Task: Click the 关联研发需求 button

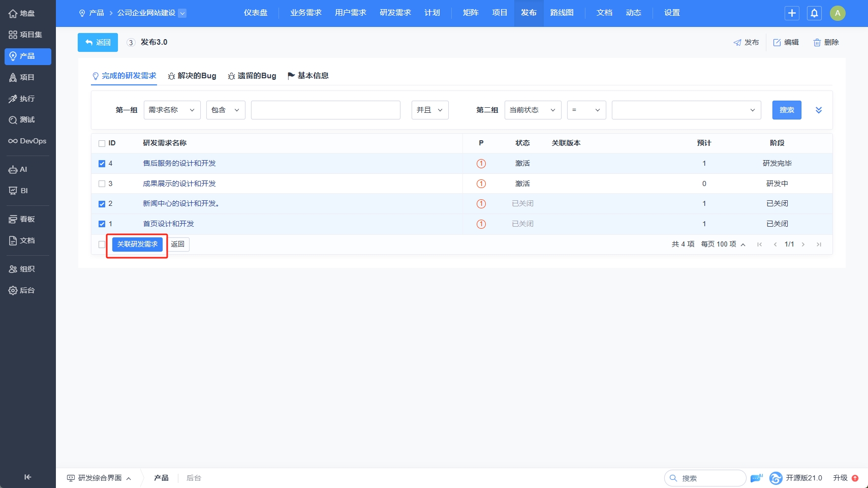Action: tap(137, 245)
